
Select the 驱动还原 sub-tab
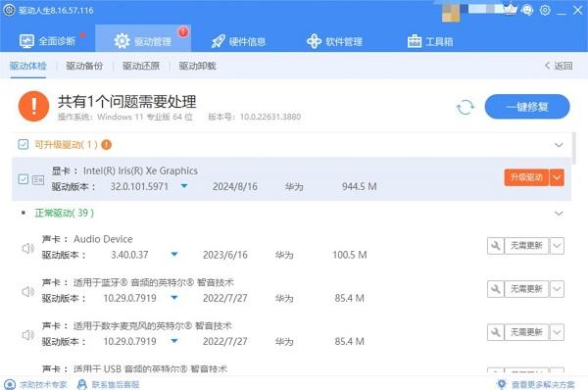141,66
